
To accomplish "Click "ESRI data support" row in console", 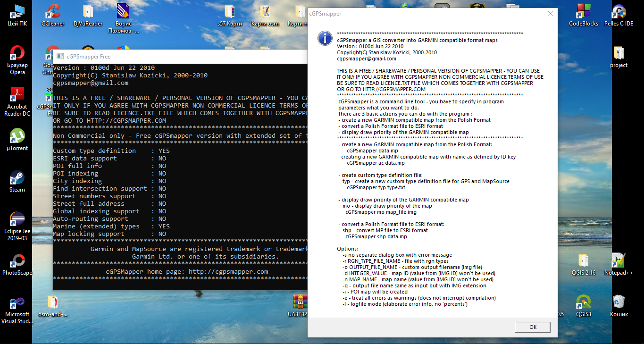I will pos(109,159).
